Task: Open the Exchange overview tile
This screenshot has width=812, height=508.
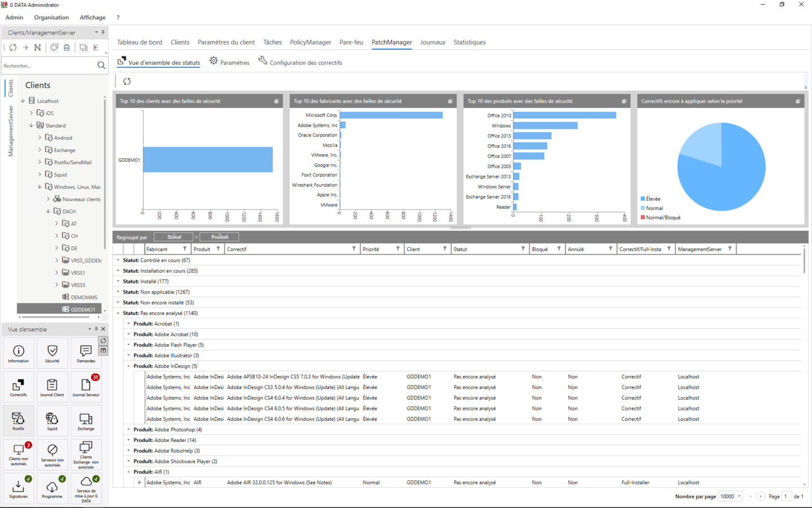Action: (x=86, y=421)
